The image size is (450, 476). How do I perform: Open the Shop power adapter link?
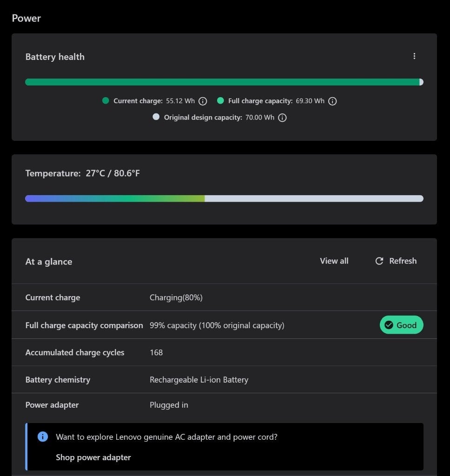[x=93, y=457]
